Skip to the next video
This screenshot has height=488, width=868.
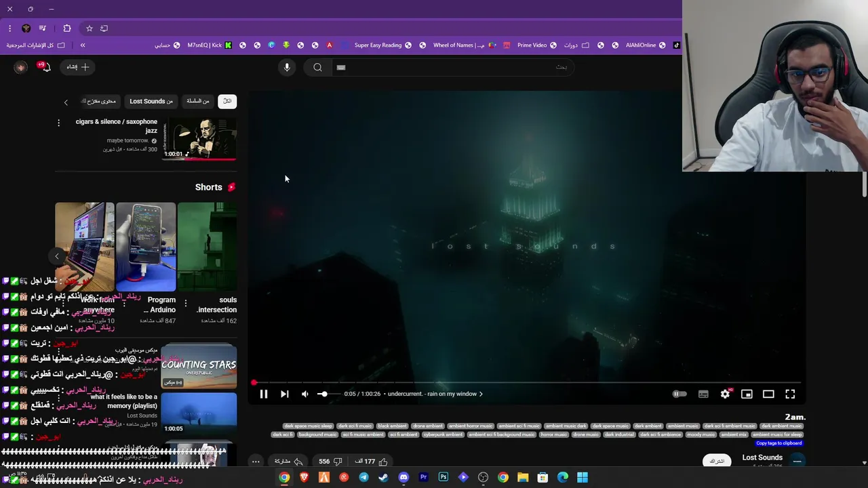[x=285, y=394]
